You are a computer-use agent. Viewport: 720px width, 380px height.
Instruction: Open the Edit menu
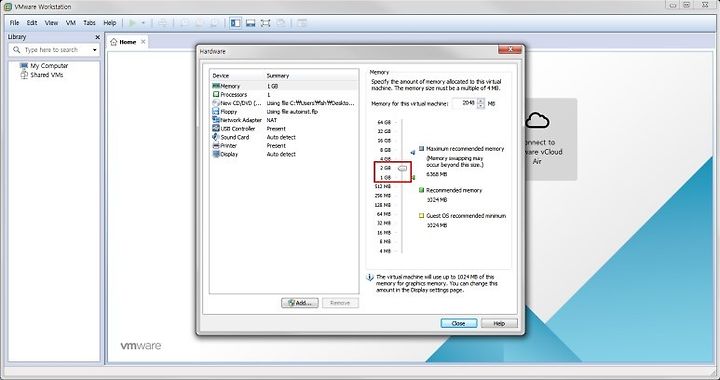[32, 23]
